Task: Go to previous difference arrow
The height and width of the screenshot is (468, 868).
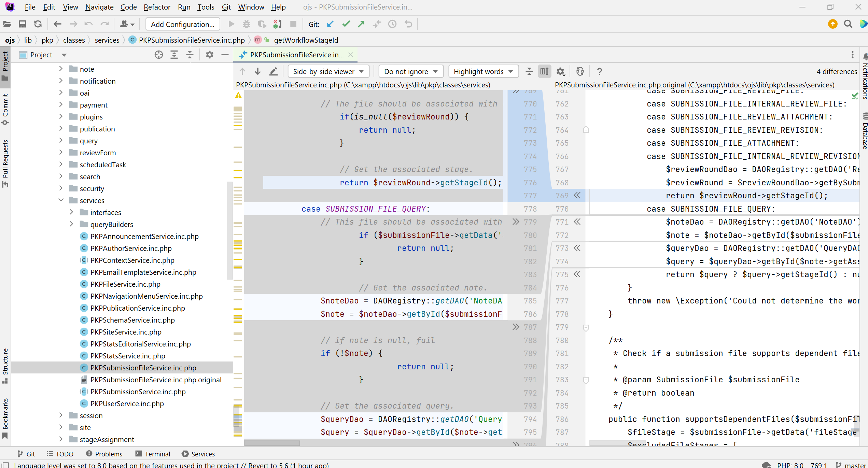Action: pyautogui.click(x=242, y=72)
